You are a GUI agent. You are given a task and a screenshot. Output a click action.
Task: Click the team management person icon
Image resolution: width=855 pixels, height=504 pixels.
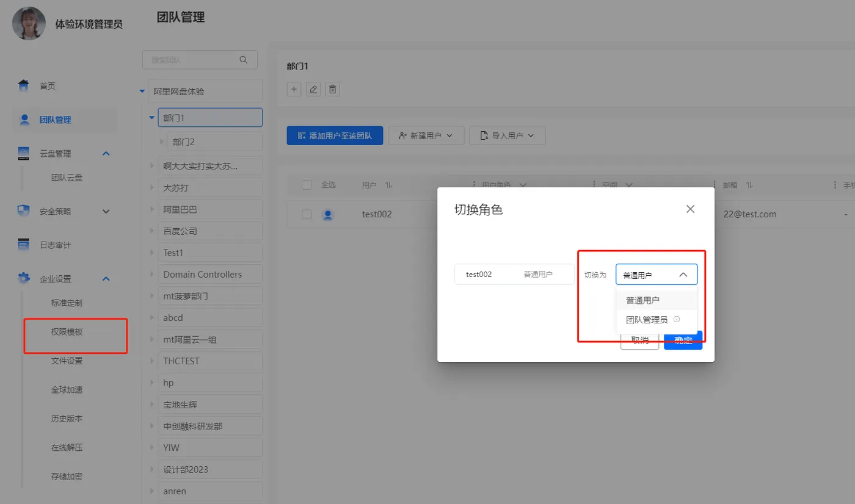click(x=24, y=120)
